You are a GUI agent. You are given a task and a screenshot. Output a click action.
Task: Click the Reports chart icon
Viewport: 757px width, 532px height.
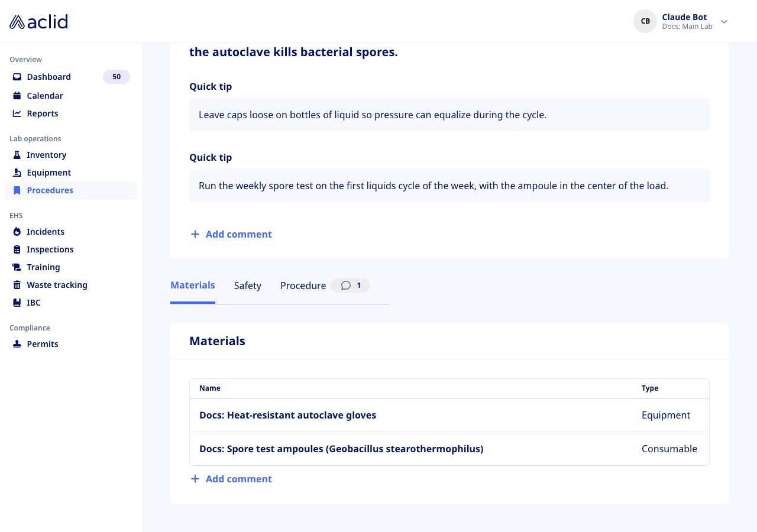(17, 113)
